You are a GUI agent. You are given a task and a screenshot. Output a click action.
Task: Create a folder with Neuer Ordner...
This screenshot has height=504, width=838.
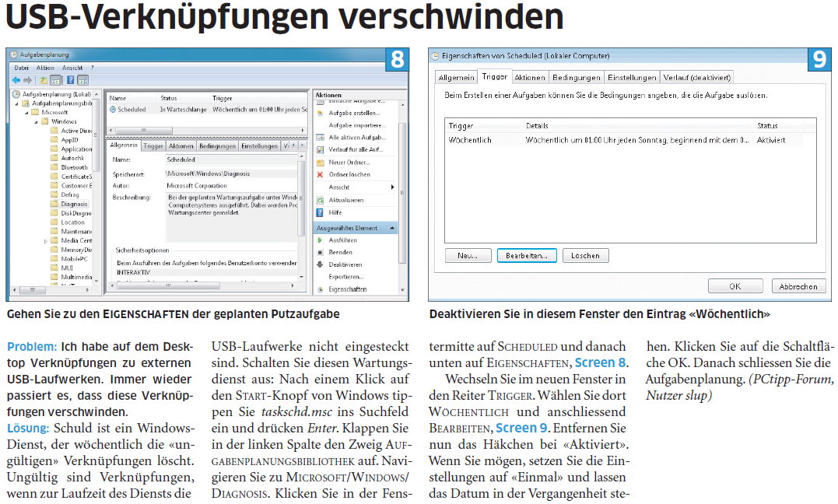(349, 163)
